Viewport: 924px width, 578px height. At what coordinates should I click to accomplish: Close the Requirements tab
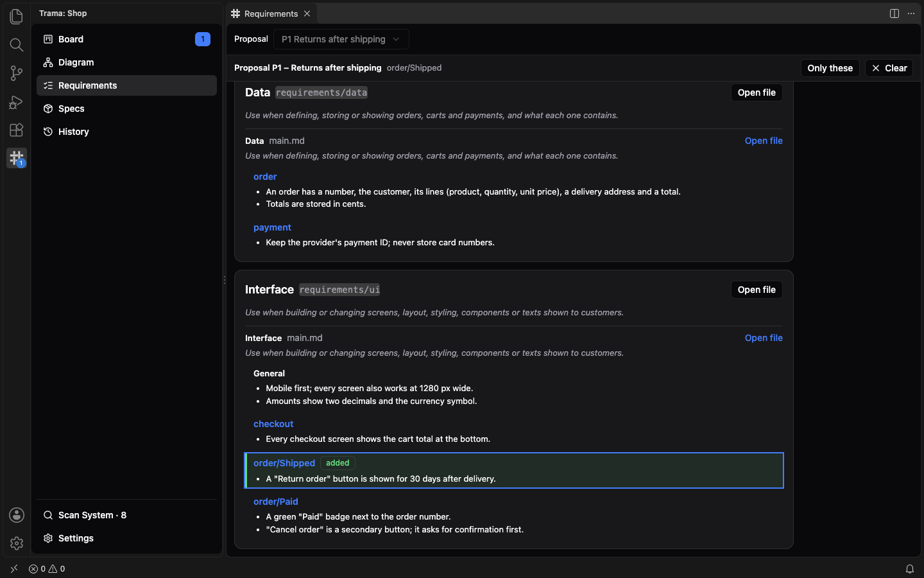click(x=307, y=13)
